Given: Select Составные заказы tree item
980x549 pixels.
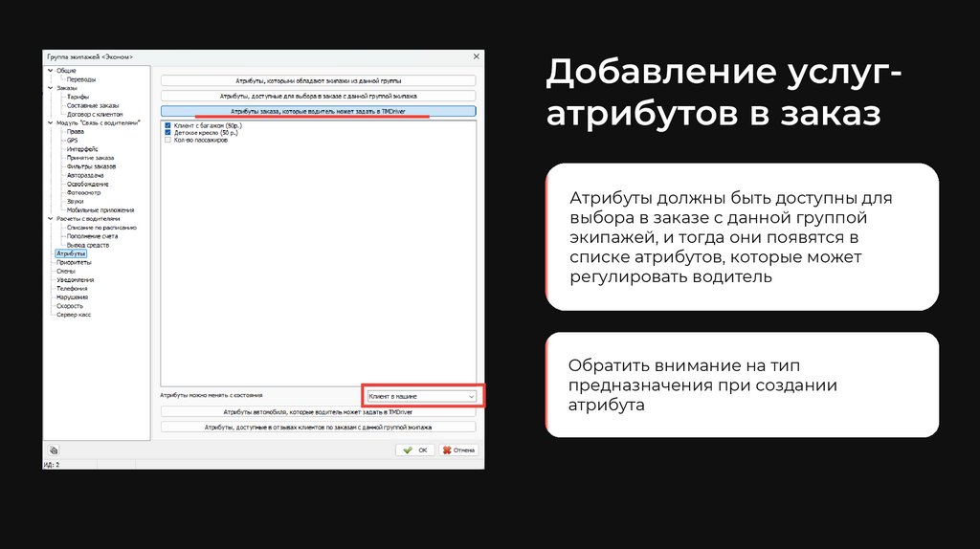Looking at the screenshot, I should 93,105.
